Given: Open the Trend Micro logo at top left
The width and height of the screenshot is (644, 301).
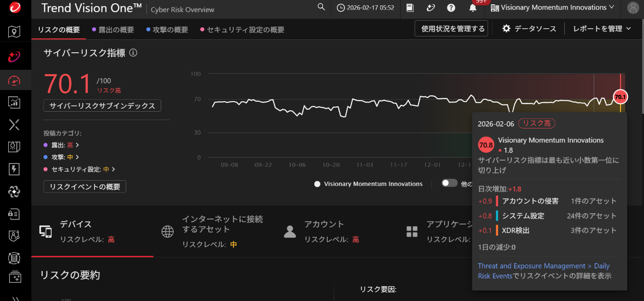Looking at the screenshot, I should [x=15, y=8].
